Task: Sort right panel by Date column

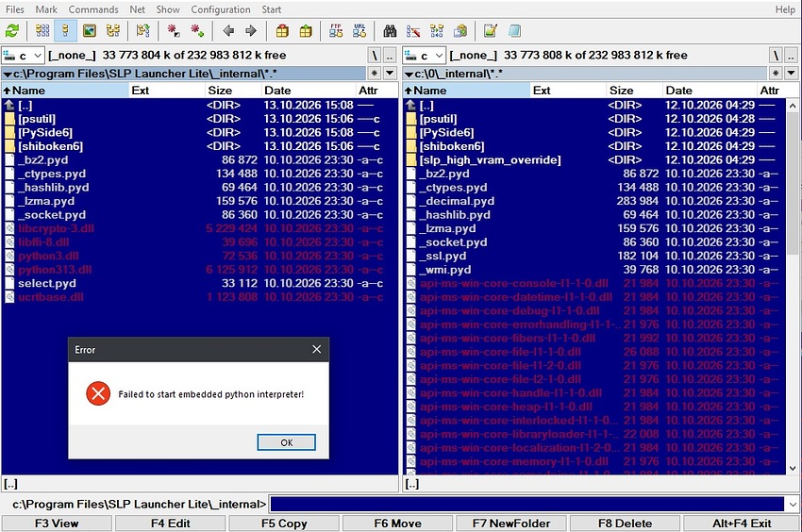Action: [710, 91]
